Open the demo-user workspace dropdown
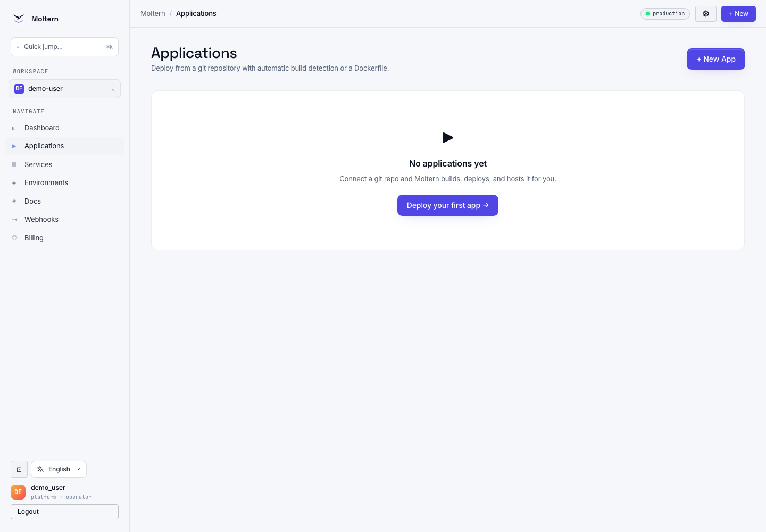 tap(64, 89)
